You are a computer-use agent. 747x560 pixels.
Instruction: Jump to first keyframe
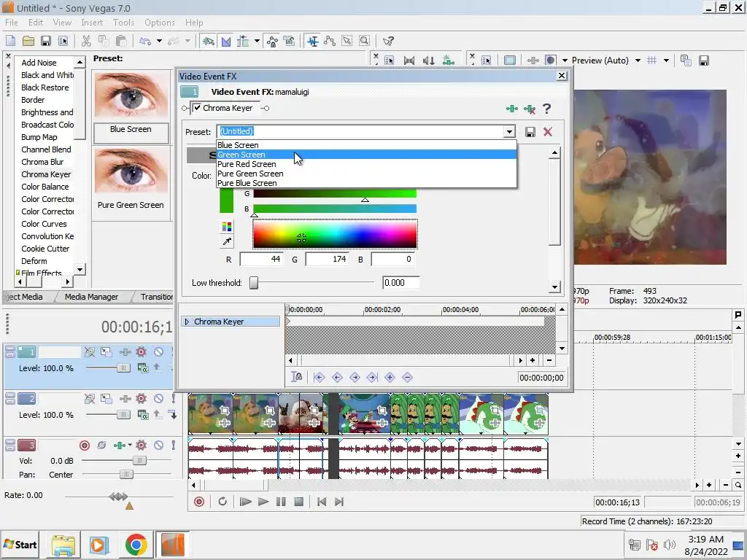pos(320,377)
